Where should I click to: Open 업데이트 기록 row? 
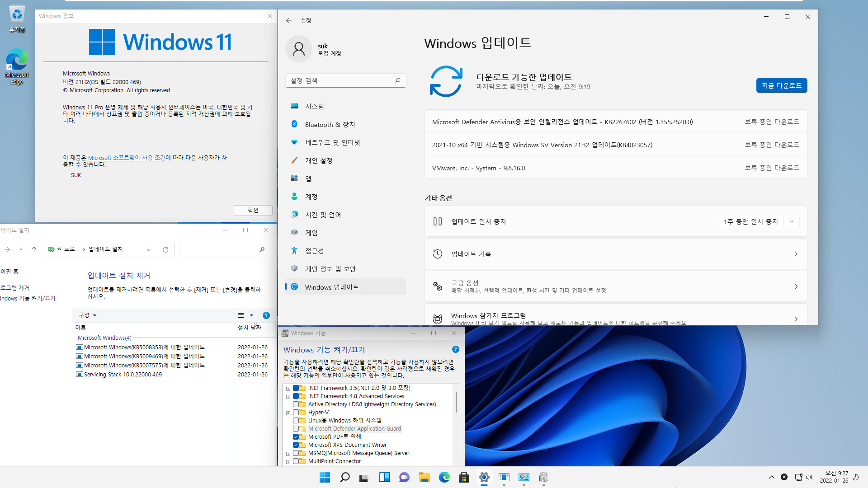616,254
